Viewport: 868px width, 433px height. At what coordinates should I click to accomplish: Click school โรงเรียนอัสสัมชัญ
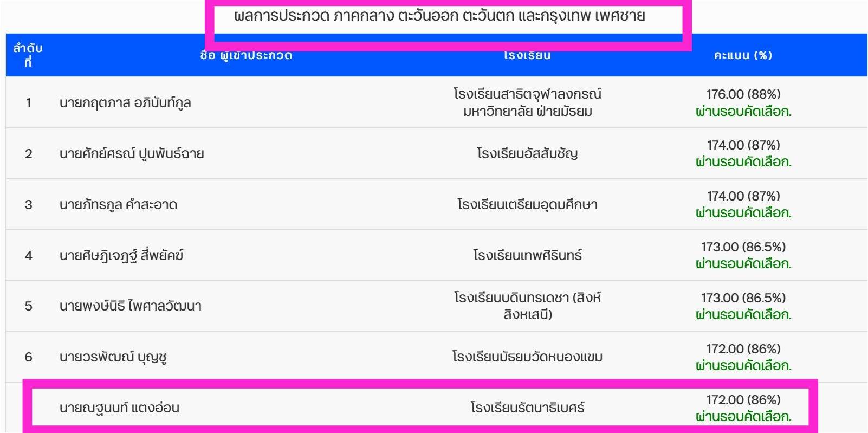(527, 153)
